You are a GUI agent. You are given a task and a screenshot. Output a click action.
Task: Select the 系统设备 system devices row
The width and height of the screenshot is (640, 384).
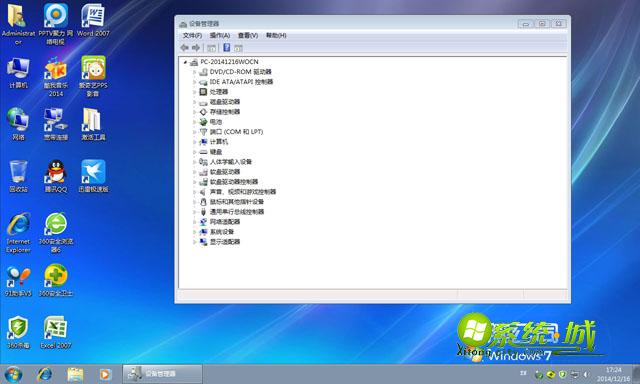217,232
